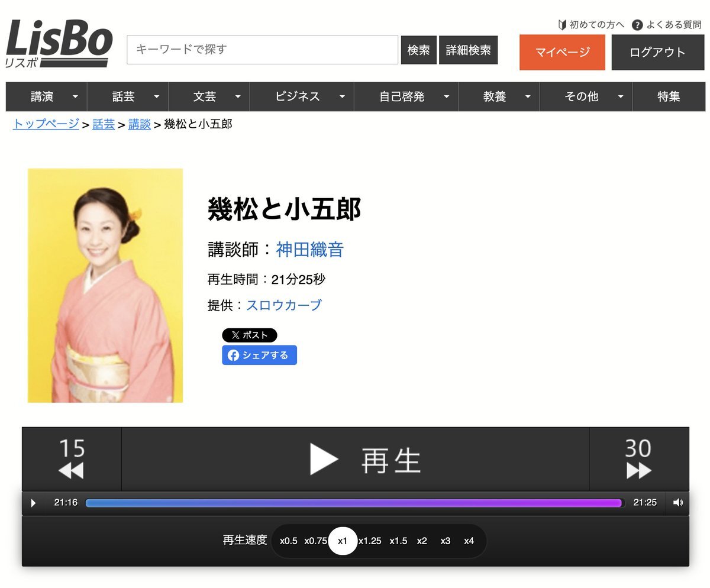Image resolution: width=710 pixels, height=588 pixels.
Task: Expand the 自己啓発 category menu
Action: (x=406, y=96)
